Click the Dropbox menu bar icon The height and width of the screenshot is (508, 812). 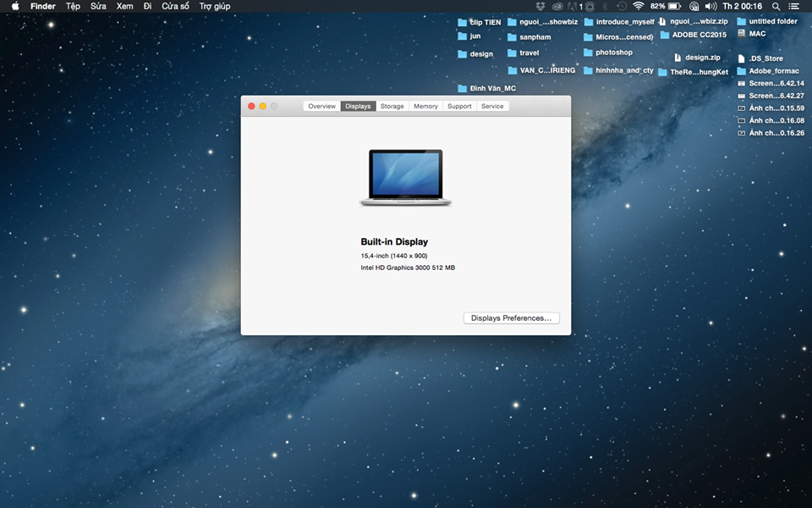(540, 6)
